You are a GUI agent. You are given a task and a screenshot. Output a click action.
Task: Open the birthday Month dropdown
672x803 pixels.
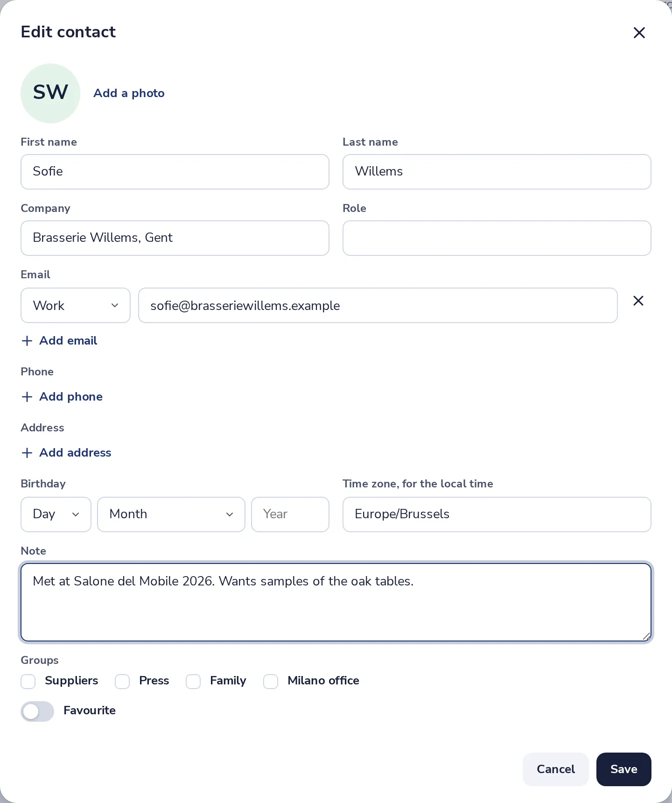pyautogui.click(x=171, y=514)
